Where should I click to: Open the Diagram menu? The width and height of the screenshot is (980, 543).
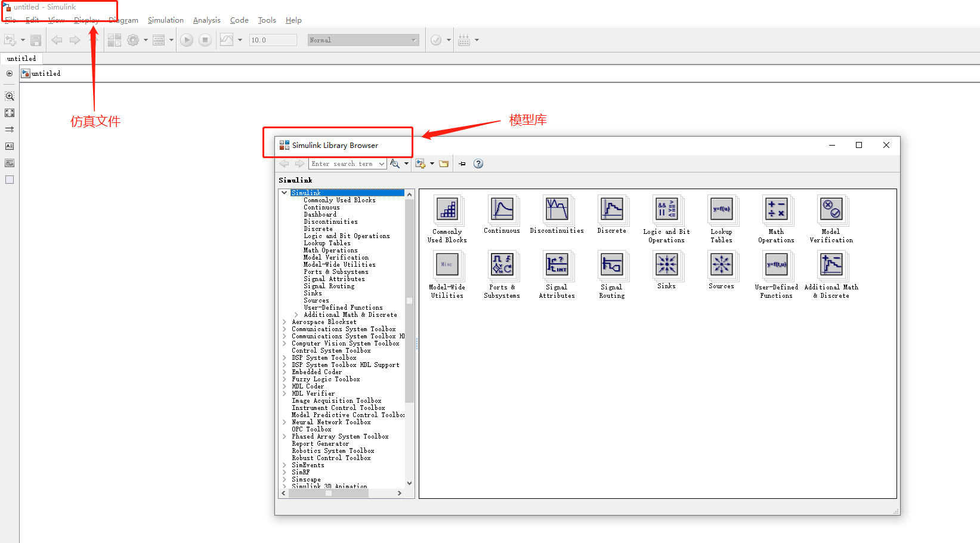(123, 20)
